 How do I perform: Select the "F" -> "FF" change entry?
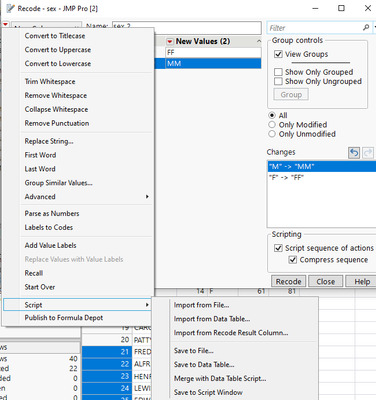(x=322, y=177)
